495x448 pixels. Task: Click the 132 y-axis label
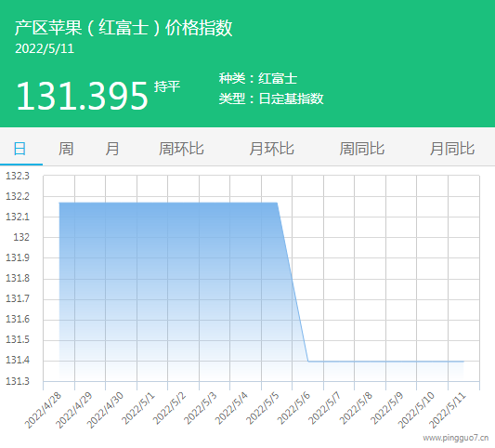[21, 237]
